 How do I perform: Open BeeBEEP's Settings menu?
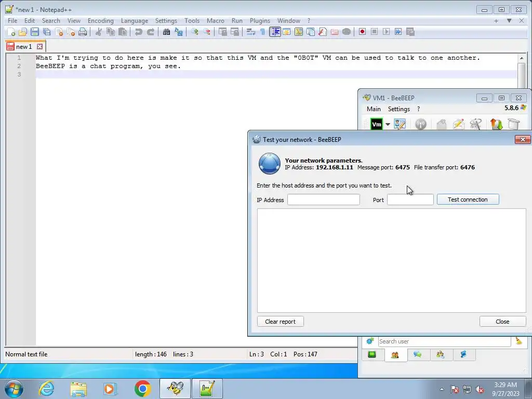pos(398,109)
